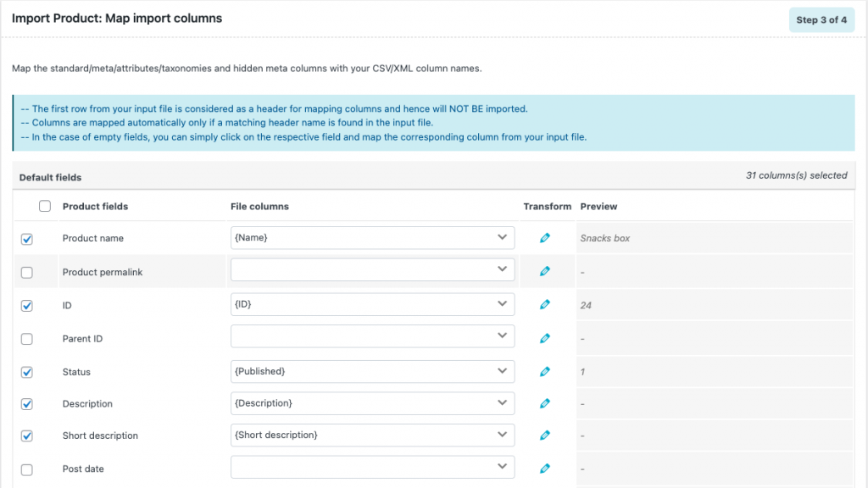Open empty dropdown for Parent ID
Viewport: 868px width, 488px height.
click(x=373, y=335)
